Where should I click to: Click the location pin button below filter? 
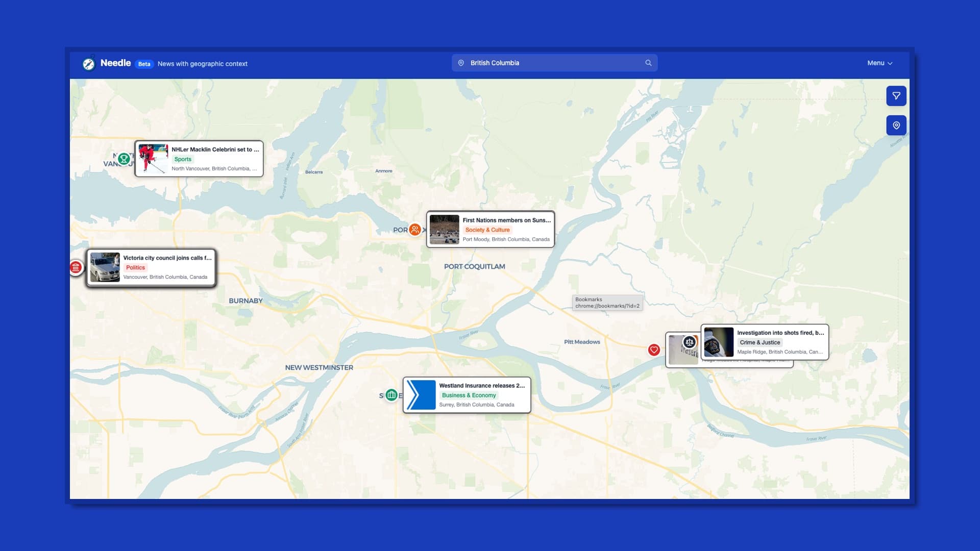[896, 126]
